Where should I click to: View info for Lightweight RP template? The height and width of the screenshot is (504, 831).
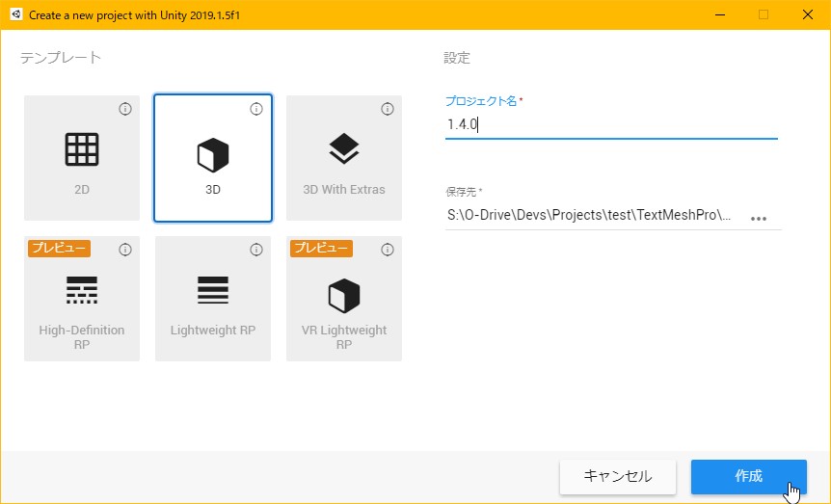pyautogui.click(x=256, y=250)
